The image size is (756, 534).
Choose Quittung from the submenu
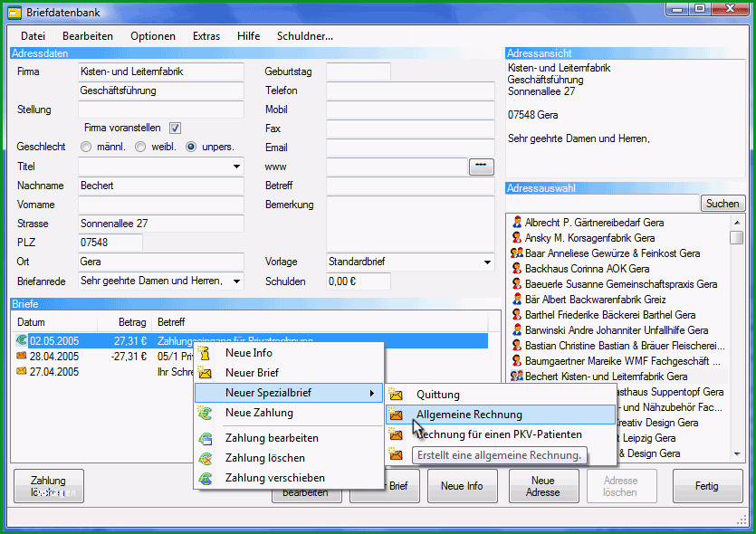501,395
